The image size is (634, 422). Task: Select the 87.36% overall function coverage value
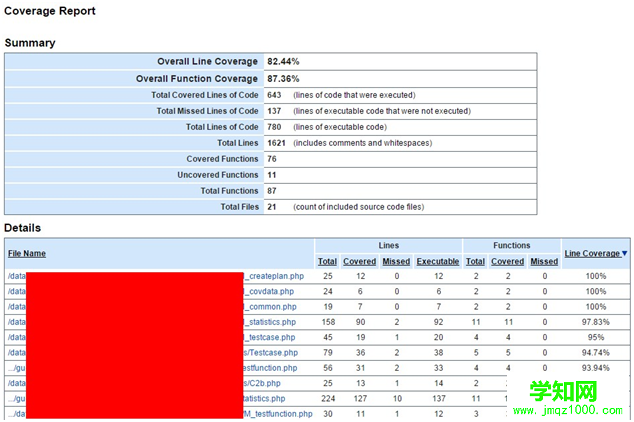[283, 78]
